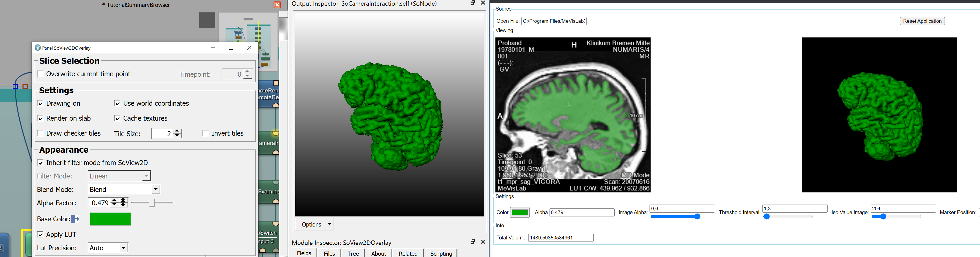
Task: Open the Blend Mode dropdown
Action: [x=124, y=189]
